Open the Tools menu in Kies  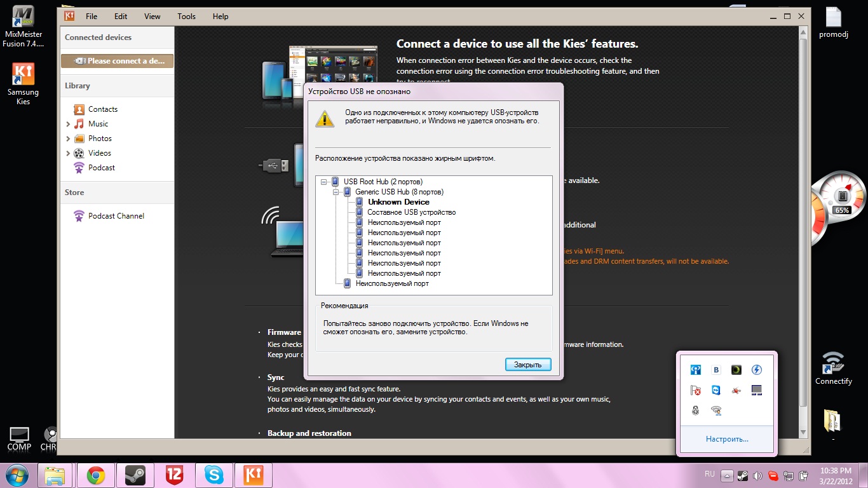click(187, 17)
